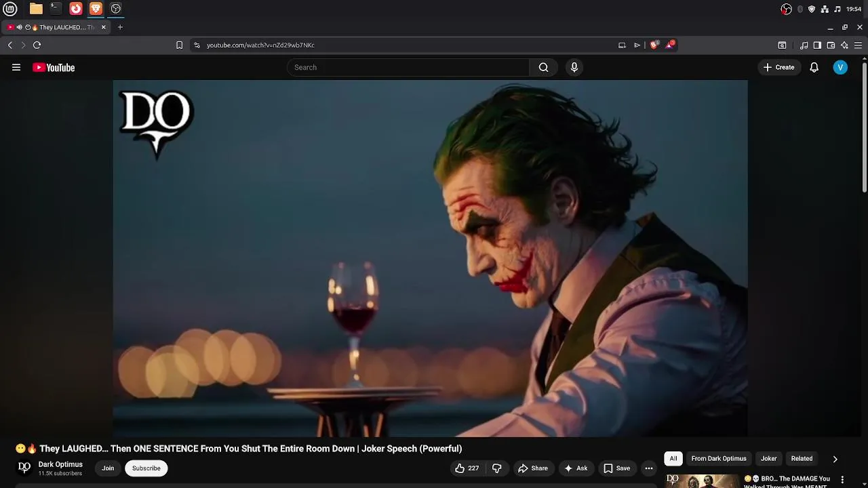Open OBS Studio from the panel
The width and height of the screenshot is (868, 488).
(x=116, y=9)
